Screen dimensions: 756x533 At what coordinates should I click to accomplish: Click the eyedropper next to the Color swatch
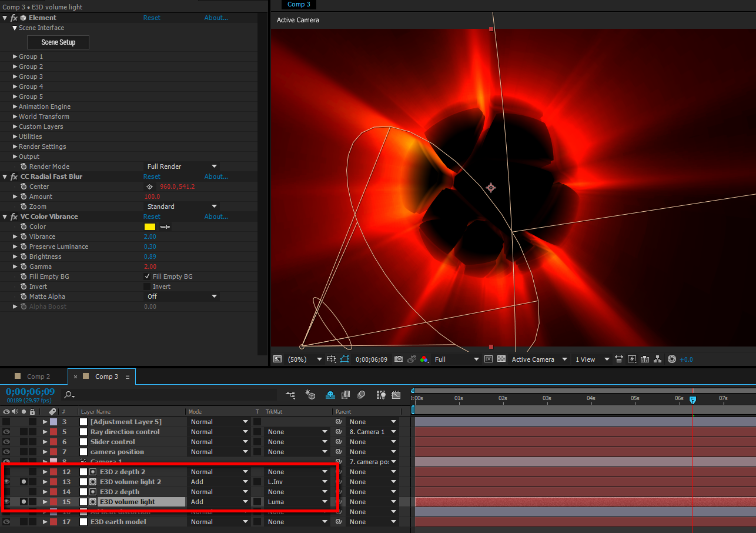click(x=165, y=226)
